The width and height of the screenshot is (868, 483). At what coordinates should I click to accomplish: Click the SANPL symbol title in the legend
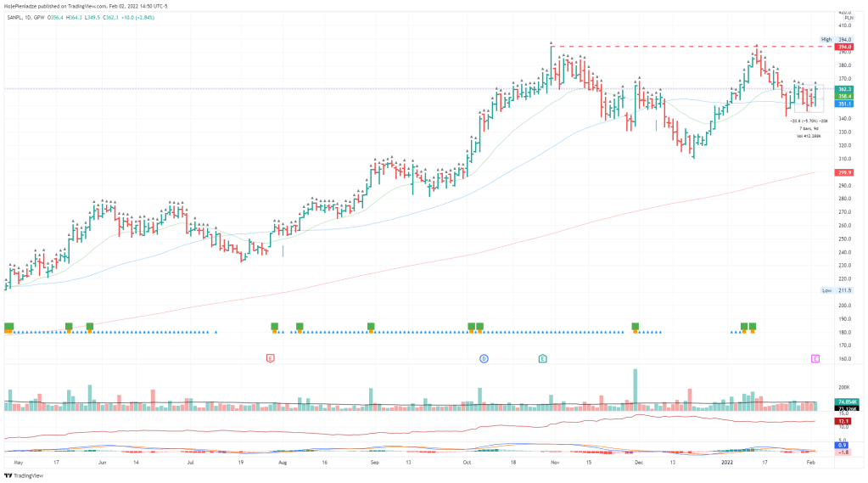[14, 18]
